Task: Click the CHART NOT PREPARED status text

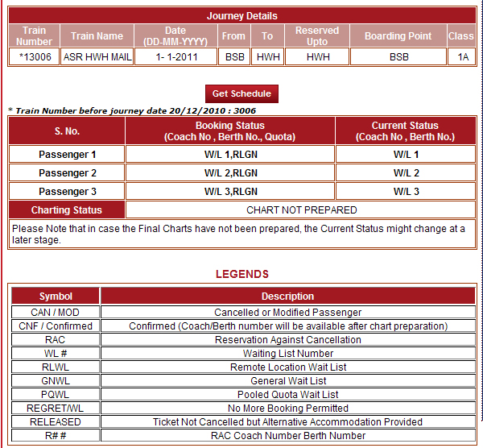Action: coord(301,210)
